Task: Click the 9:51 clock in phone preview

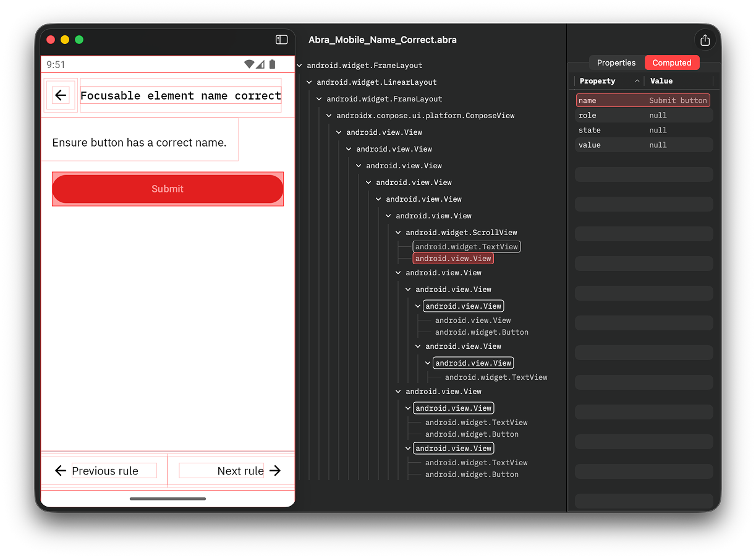Action: [x=56, y=64]
